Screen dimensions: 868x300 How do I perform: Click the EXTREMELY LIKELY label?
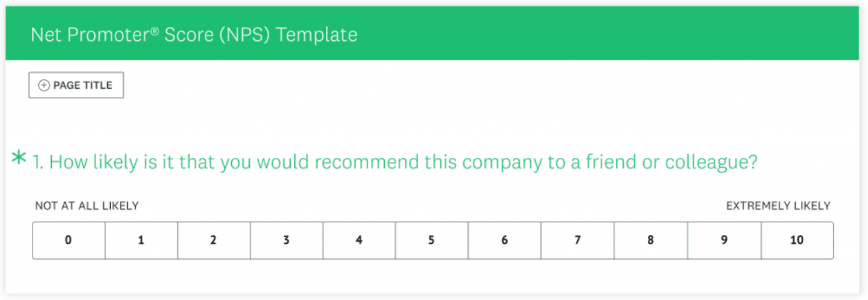tap(778, 206)
